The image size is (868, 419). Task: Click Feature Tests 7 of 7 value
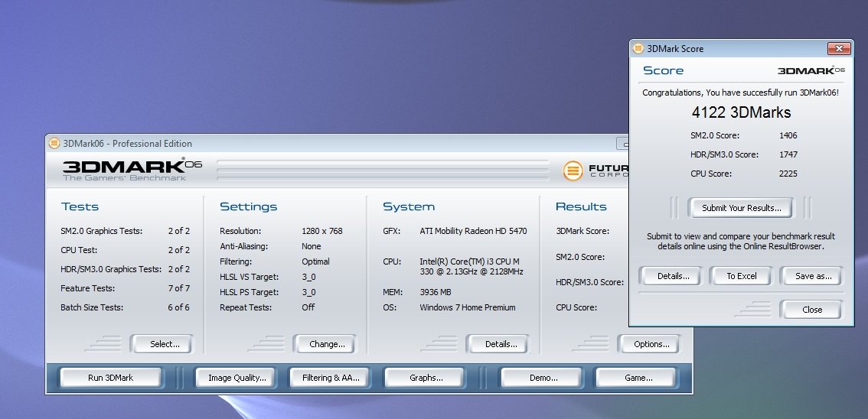[x=179, y=288]
